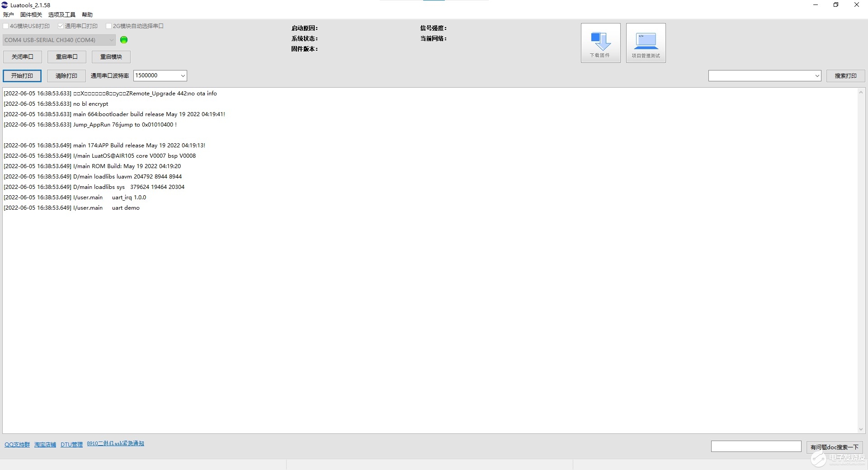Click the 启动原因 label

pos(305,28)
